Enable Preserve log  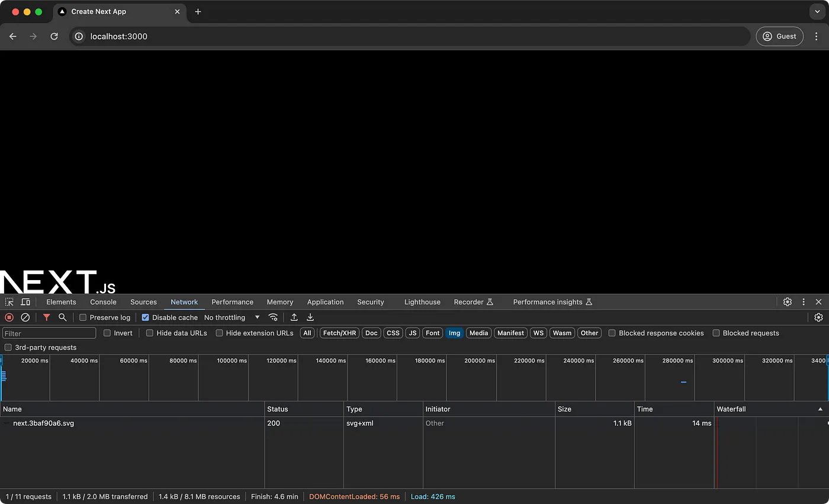(x=82, y=317)
